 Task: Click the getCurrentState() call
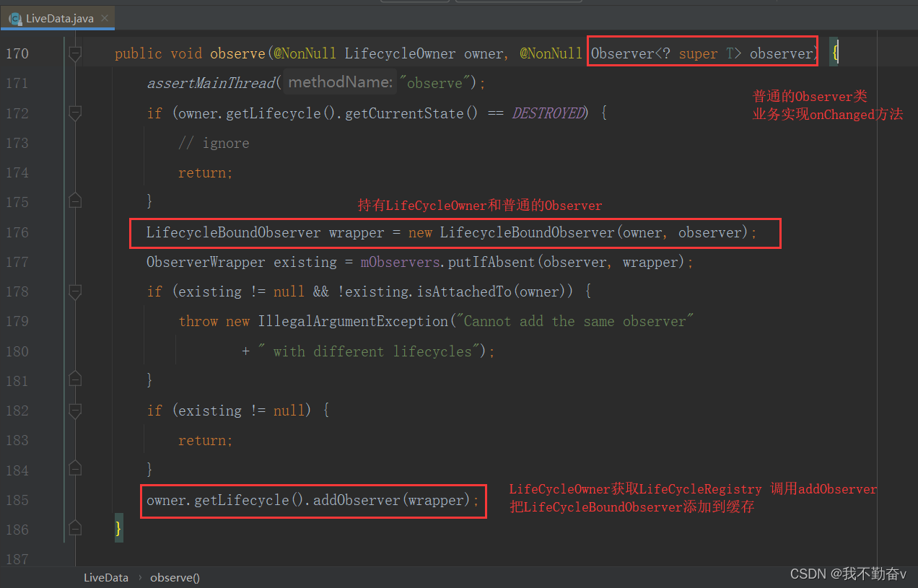411,113
